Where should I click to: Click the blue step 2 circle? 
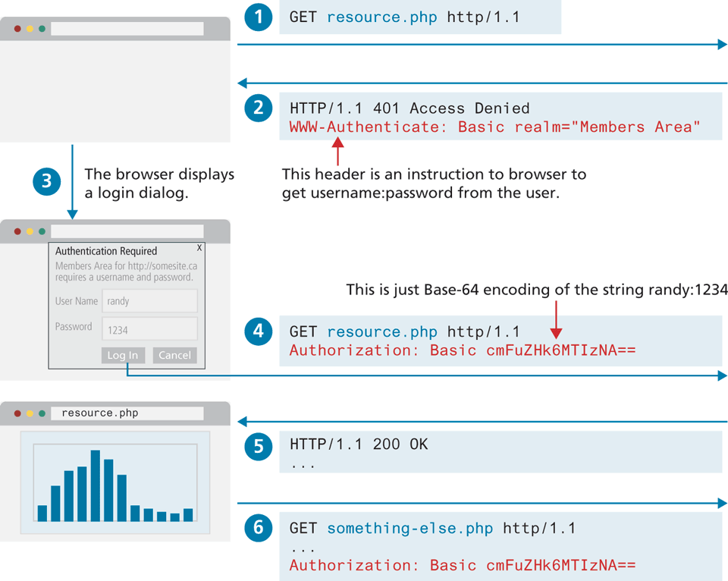click(x=259, y=108)
